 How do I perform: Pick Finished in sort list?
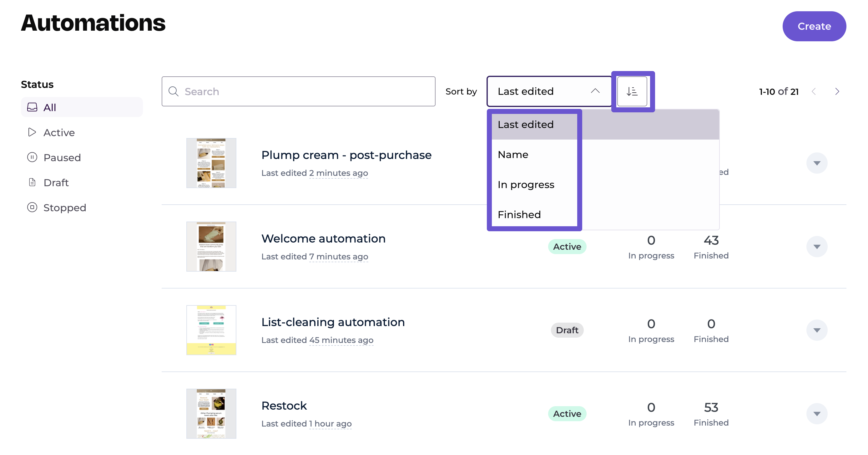(x=519, y=215)
